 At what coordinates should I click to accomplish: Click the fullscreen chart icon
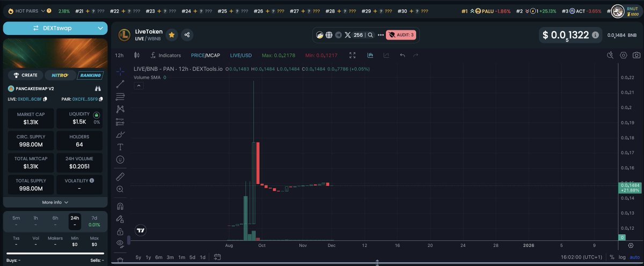pos(353,55)
